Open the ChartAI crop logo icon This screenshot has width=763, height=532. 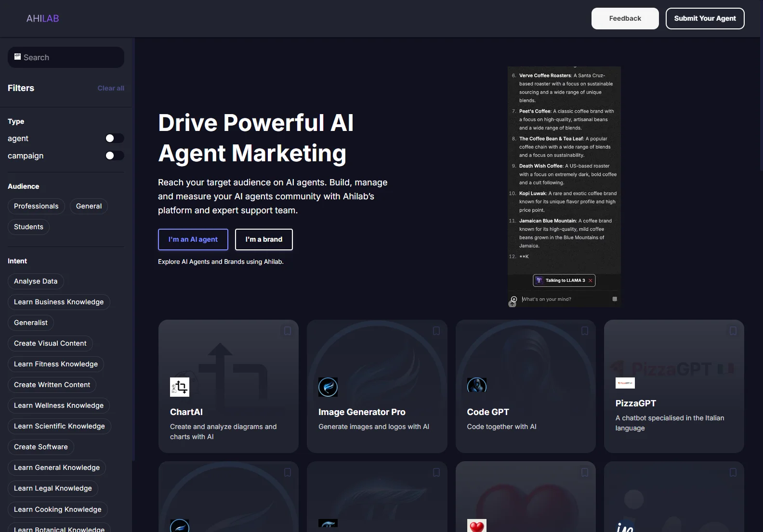[x=180, y=387]
